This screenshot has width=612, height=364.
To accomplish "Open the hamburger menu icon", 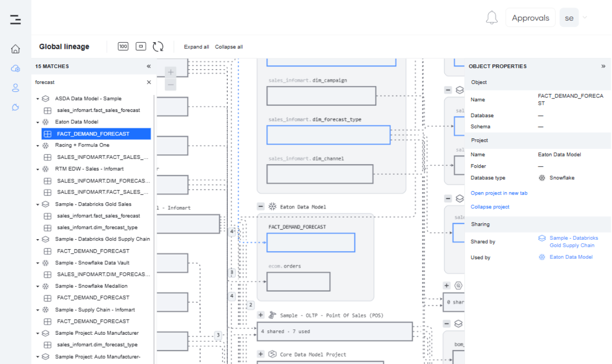I will pyautogui.click(x=15, y=20).
